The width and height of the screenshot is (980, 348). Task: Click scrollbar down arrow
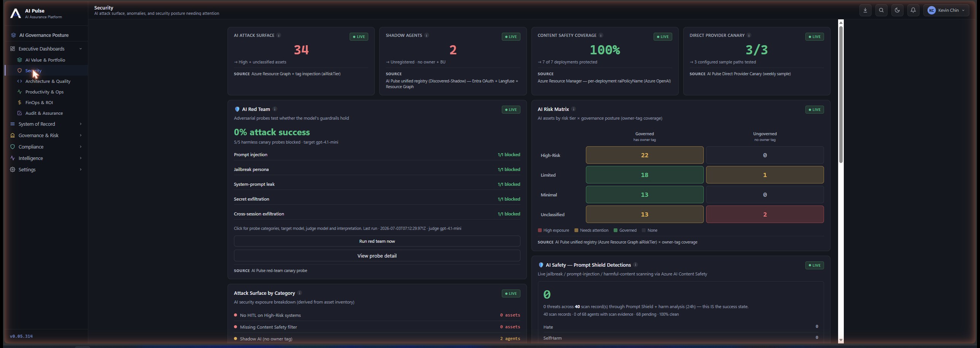pyautogui.click(x=841, y=340)
